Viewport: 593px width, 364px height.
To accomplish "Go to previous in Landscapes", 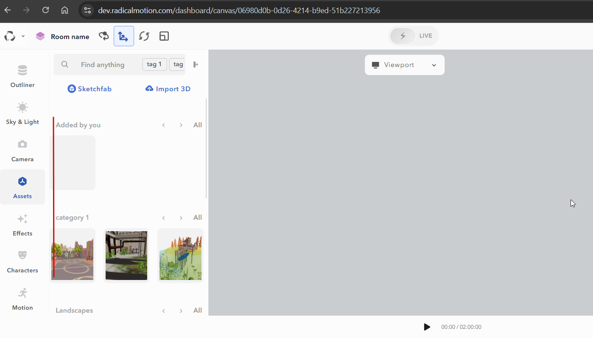I will point(164,311).
